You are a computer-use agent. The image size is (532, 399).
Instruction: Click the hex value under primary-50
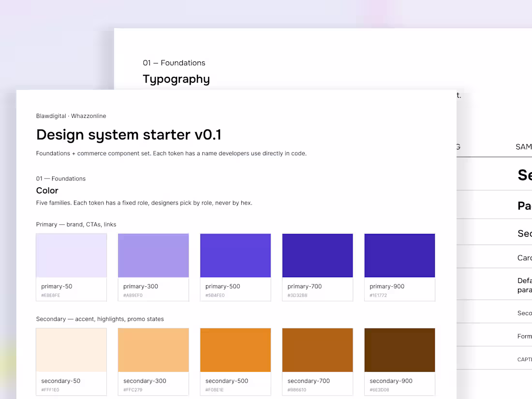click(x=51, y=296)
